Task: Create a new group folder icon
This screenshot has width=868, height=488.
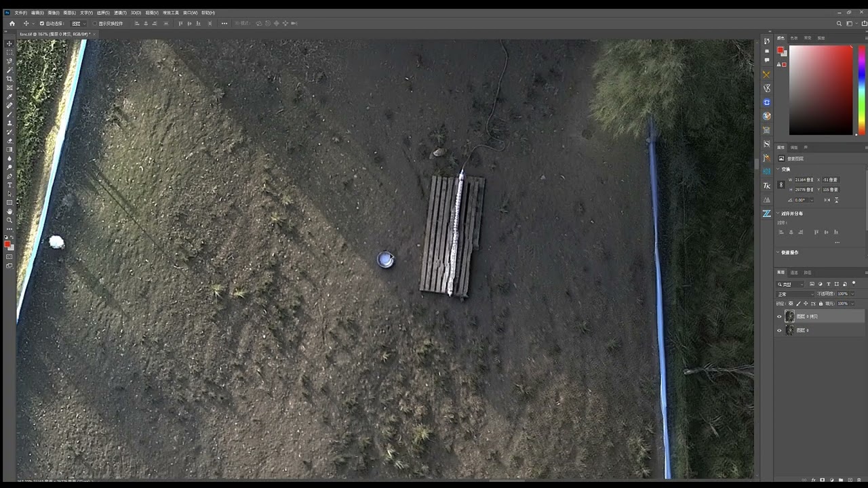Action: (841, 480)
